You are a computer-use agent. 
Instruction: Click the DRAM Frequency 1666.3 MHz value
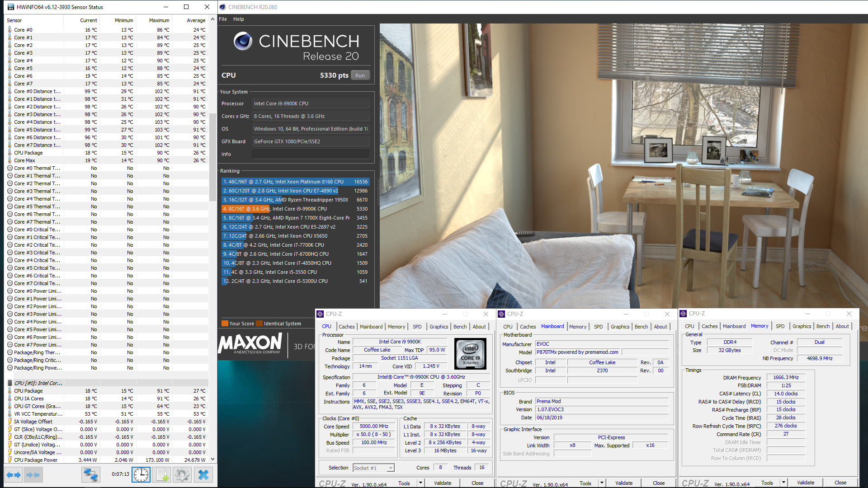coord(786,377)
